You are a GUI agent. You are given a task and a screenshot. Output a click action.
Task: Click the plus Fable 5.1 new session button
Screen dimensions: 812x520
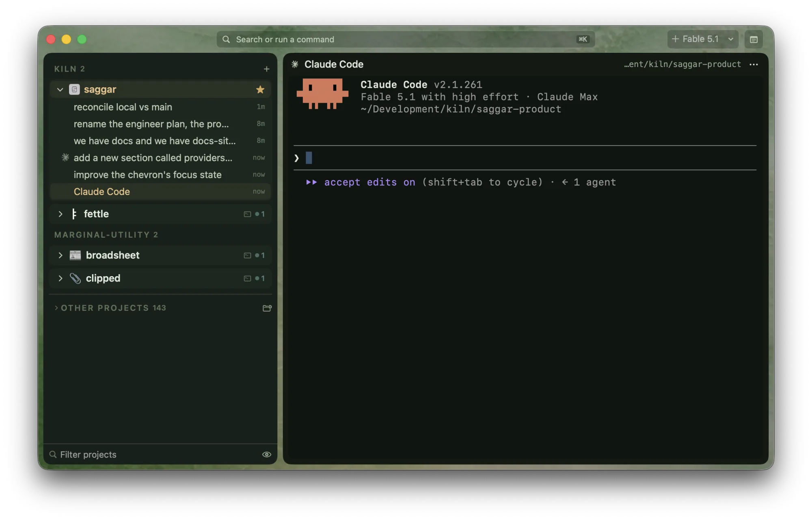695,39
